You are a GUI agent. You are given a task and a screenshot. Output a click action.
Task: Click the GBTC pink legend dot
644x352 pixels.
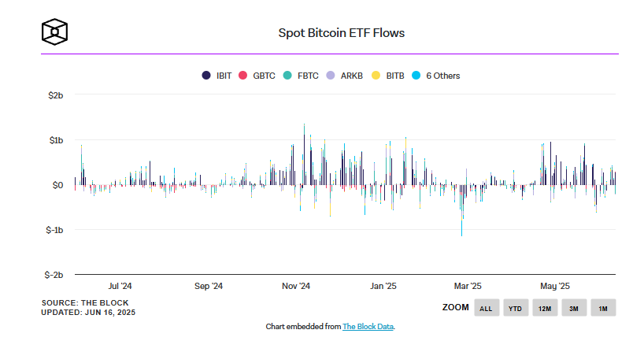click(x=243, y=76)
